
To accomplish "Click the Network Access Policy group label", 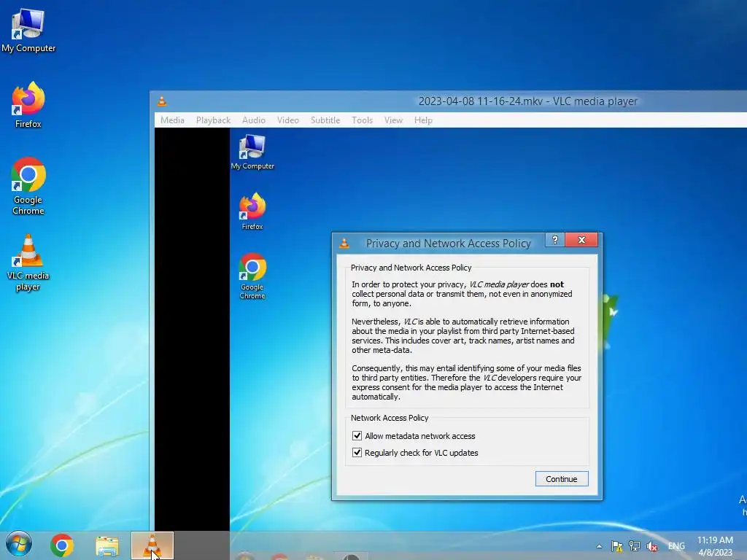I will (390, 418).
